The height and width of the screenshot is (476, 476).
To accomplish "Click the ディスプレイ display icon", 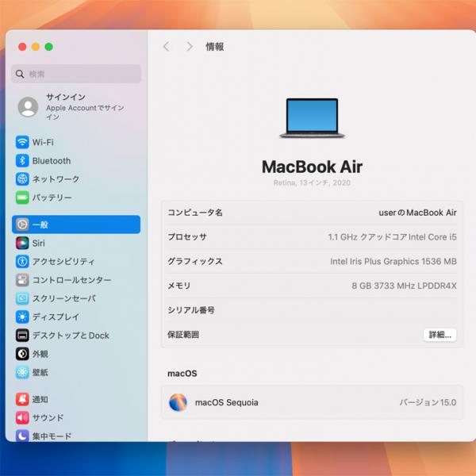I will [x=22, y=317].
